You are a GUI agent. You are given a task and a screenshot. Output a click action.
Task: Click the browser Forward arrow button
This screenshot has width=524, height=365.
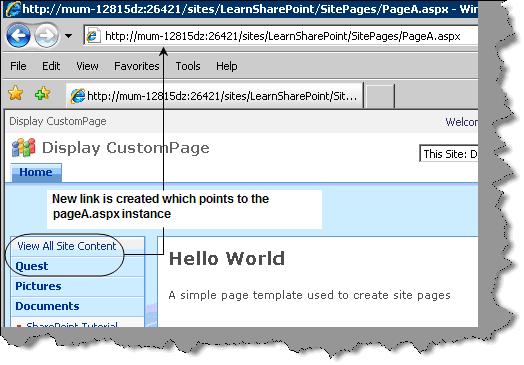46,35
